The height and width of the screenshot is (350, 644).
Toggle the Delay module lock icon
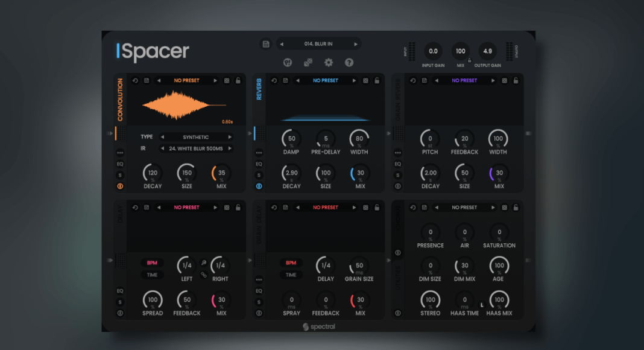pos(238,208)
